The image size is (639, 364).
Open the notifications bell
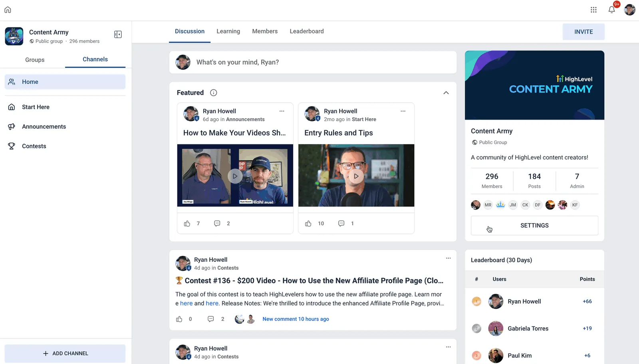coord(611,10)
